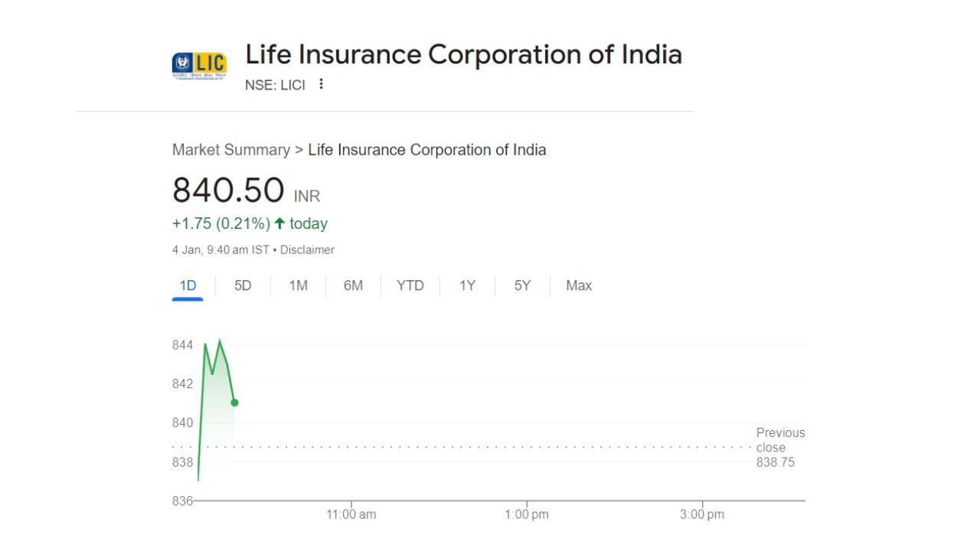Switch to the 6M chart view
The height and width of the screenshot is (551, 980).
pyautogui.click(x=353, y=285)
